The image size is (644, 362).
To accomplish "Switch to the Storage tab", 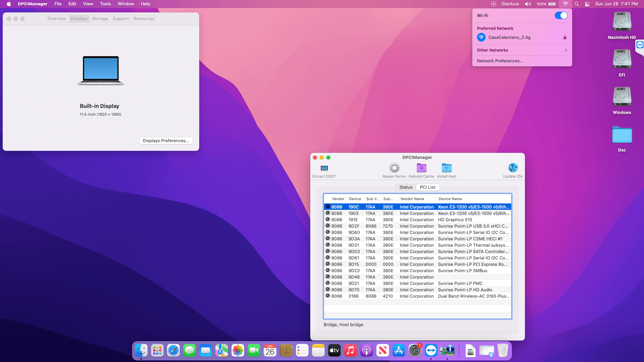I will coord(100,19).
